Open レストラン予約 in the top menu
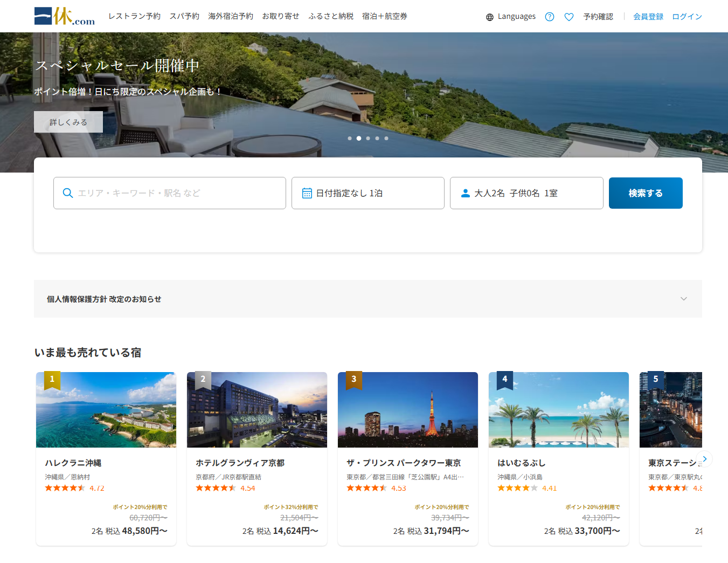Viewport: 728px width, 563px height. click(x=134, y=16)
